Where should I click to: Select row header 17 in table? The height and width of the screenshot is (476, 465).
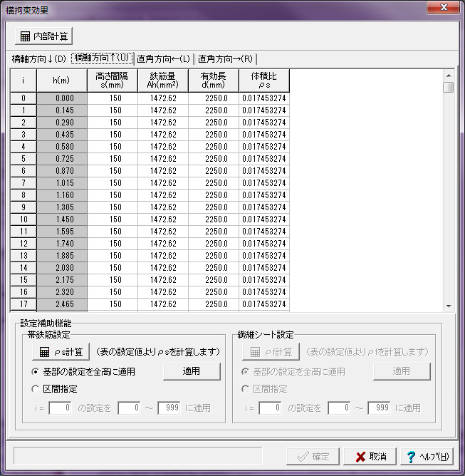pyautogui.click(x=23, y=304)
